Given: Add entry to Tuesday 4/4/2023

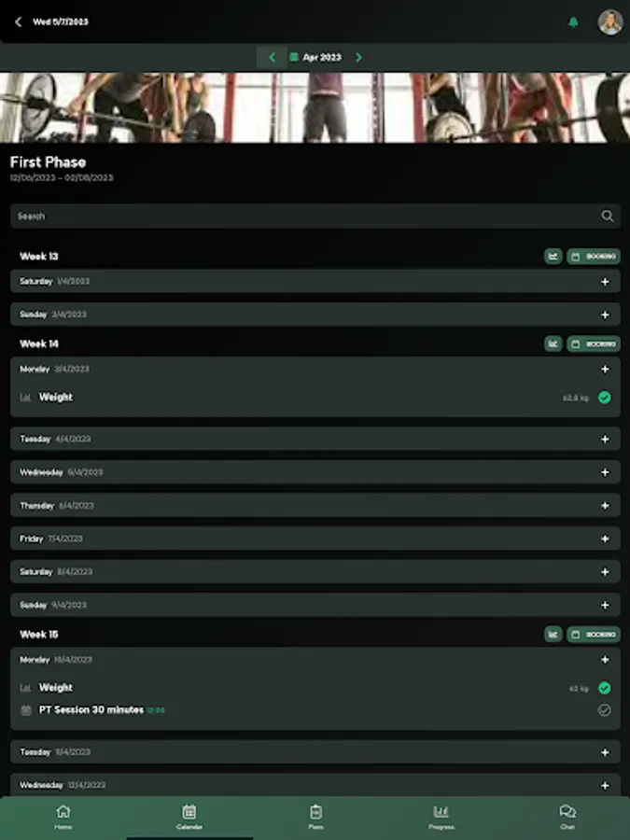Looking at the screenshot, I should coord(605,440).
